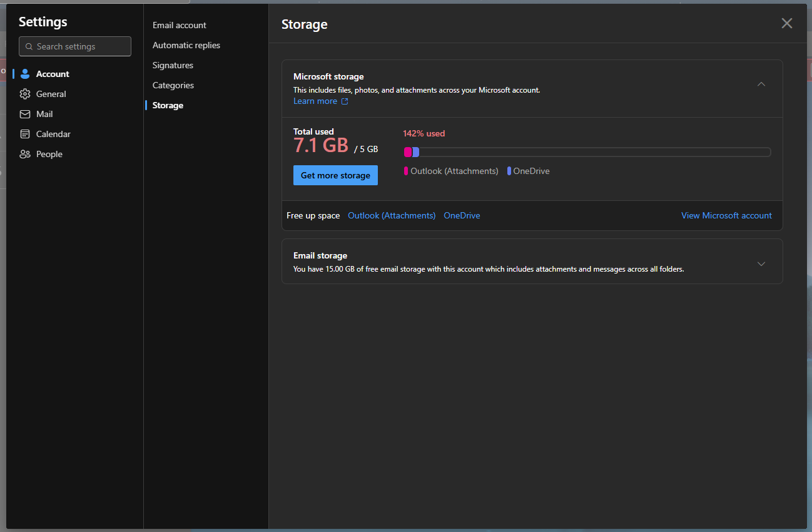Click the OneDrive legend label under the bar
Viewport: 812px width, 532px height.
click(x=531, y=171)
